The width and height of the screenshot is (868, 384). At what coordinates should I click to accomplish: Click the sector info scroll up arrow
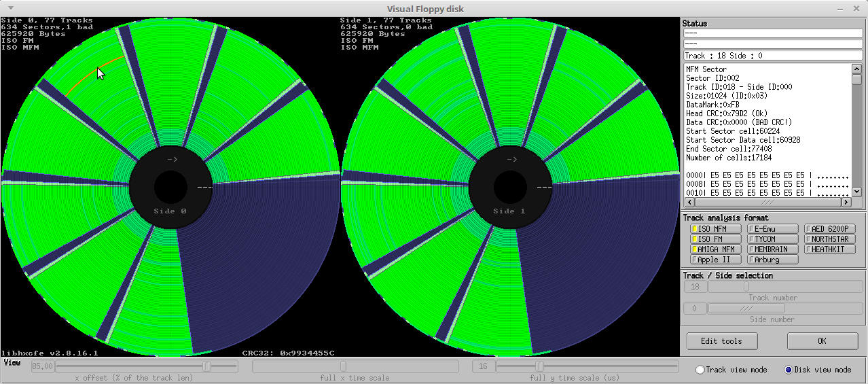[856, 69]
